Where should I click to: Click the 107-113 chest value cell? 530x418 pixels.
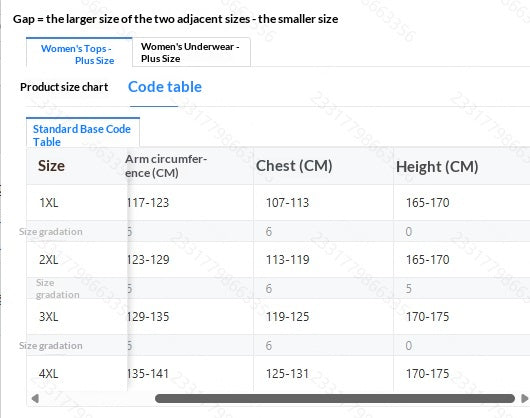[x=288, y=203]
